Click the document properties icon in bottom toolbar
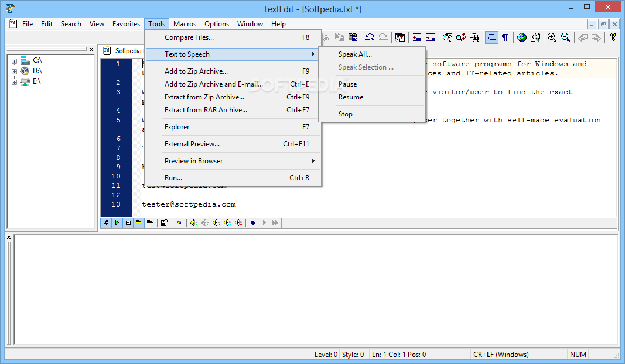Viewport: 625px width, 364px height. click(x=164, y=222)
